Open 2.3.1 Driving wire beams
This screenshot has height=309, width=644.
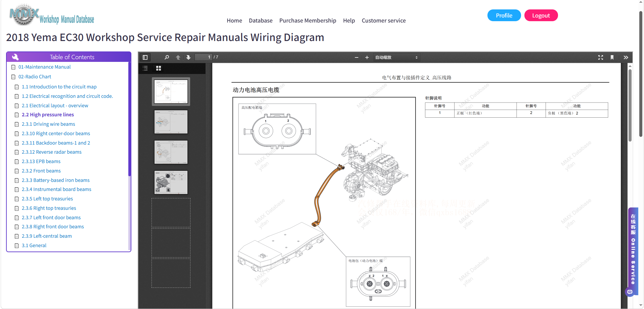[48, 124]
